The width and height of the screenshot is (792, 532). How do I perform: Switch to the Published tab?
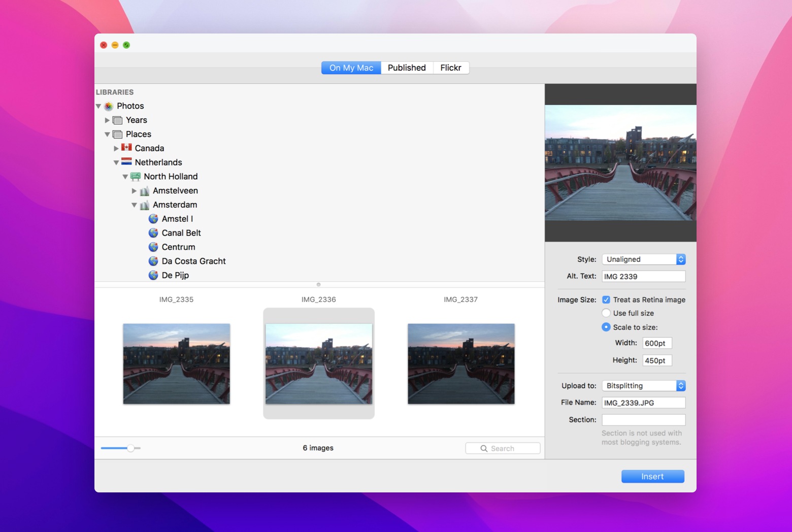click(x=406, y=68)
